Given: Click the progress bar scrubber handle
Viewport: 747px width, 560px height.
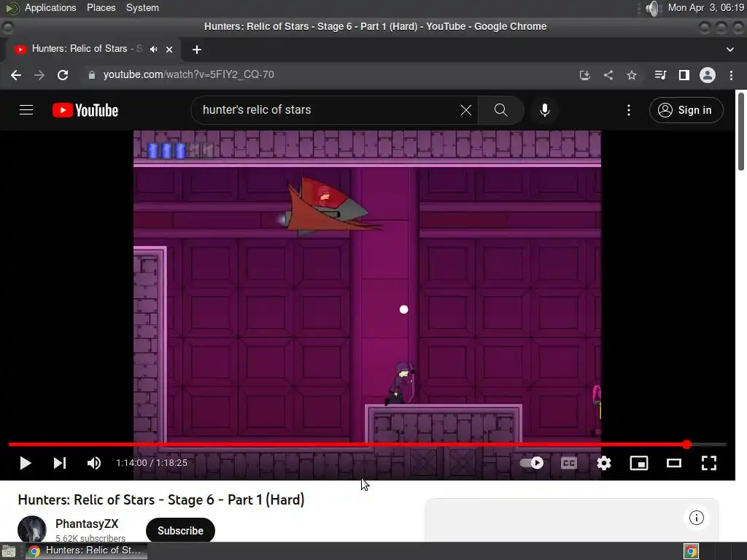Looking at the screenshot, I should pyautogui.click(x=686, y=444).
